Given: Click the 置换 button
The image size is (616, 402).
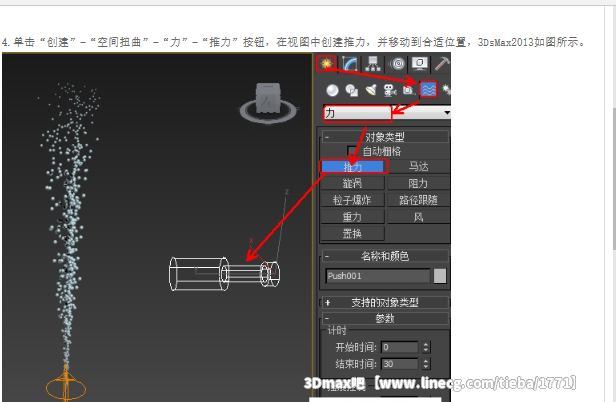Looking at the screenshot, I should click(x=353, y=233).
